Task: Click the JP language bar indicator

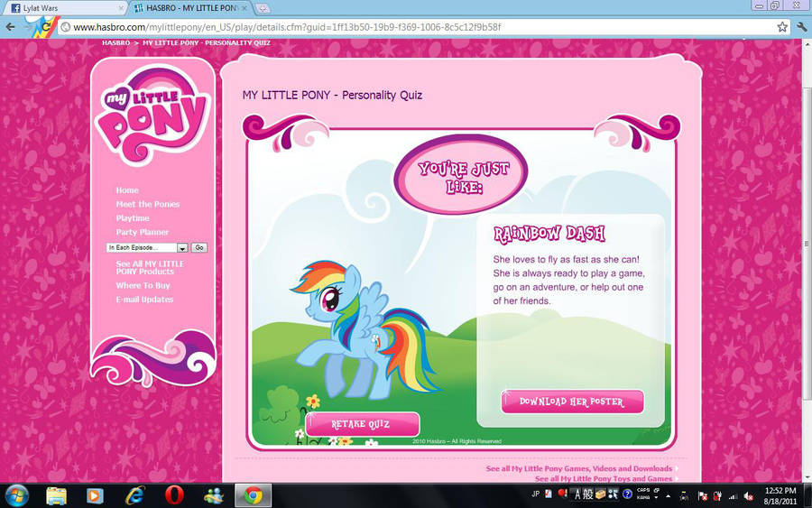Action: [535, 494]
